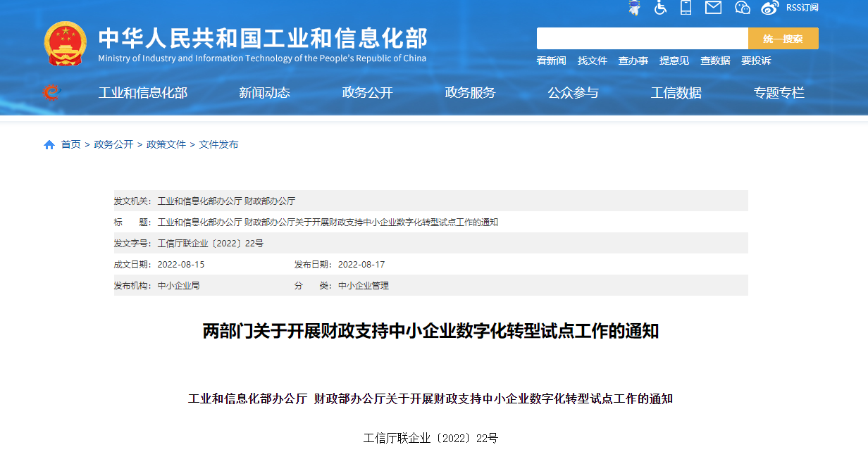Click the red gear logo in navigation bar

[51, 92]
